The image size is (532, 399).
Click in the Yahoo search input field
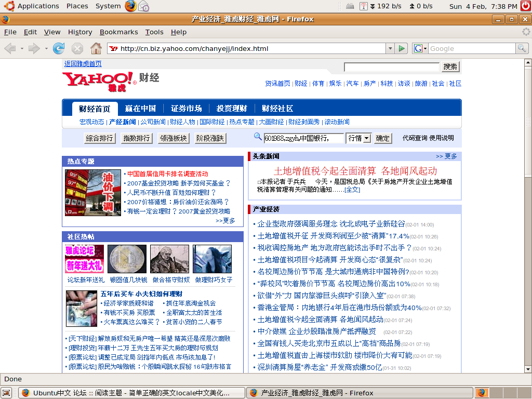coord(392,67)
